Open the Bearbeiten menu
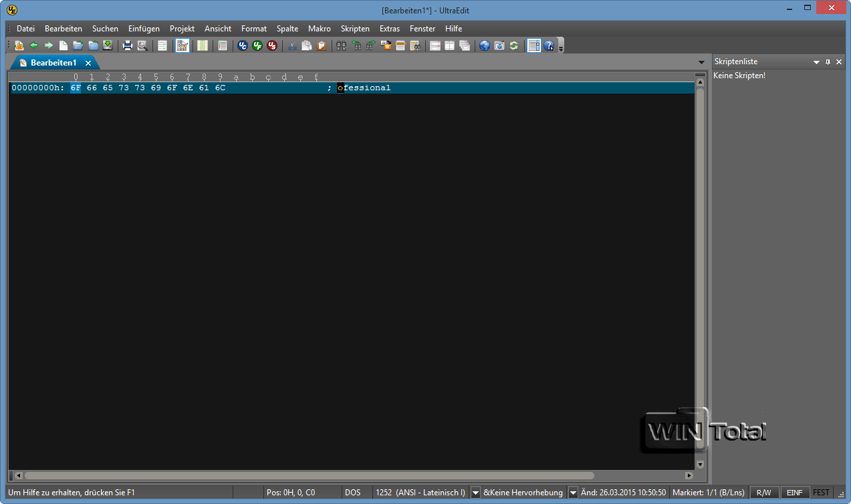This screenshot has height=504, width=851. 63,28
